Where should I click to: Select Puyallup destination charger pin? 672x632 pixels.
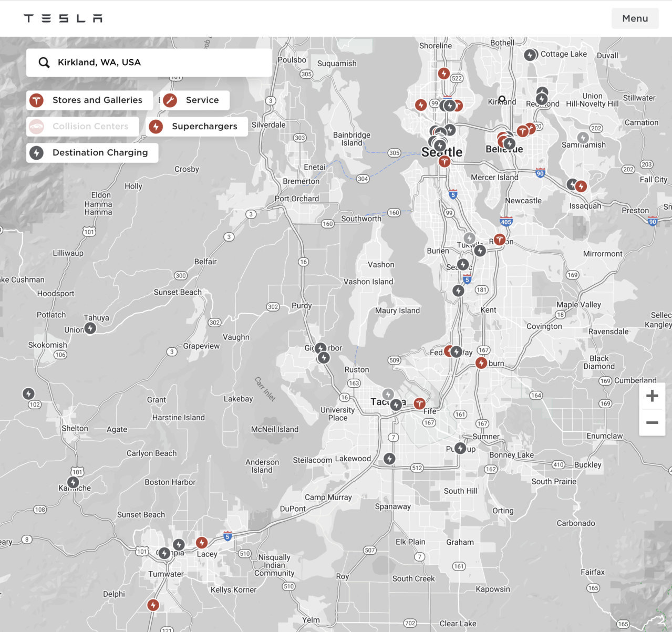click(x=460, y=448)
